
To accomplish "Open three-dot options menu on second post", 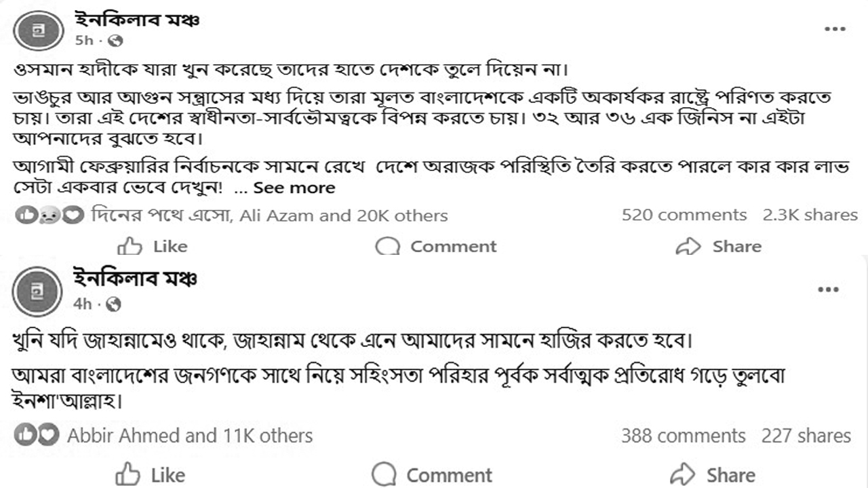I will click(829, 290).
